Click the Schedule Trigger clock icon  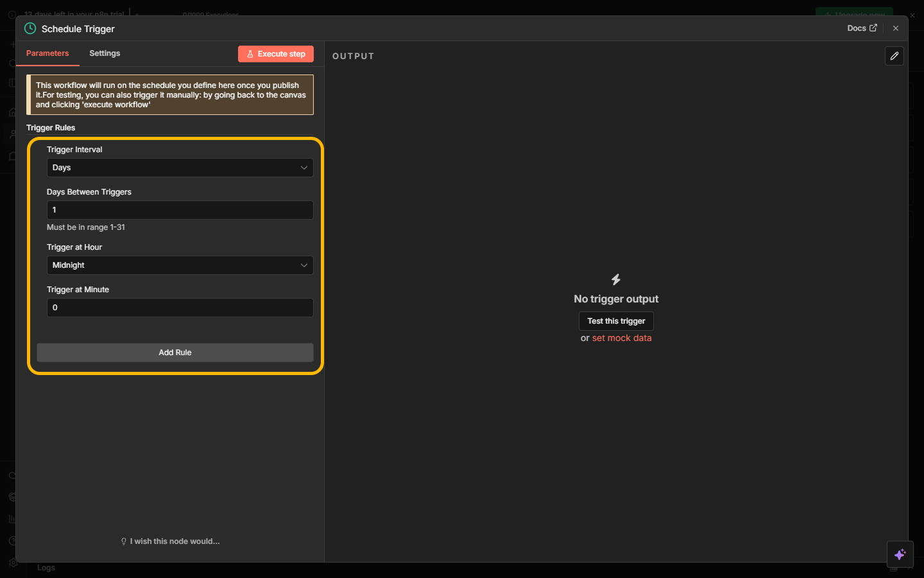coord(30,28)
